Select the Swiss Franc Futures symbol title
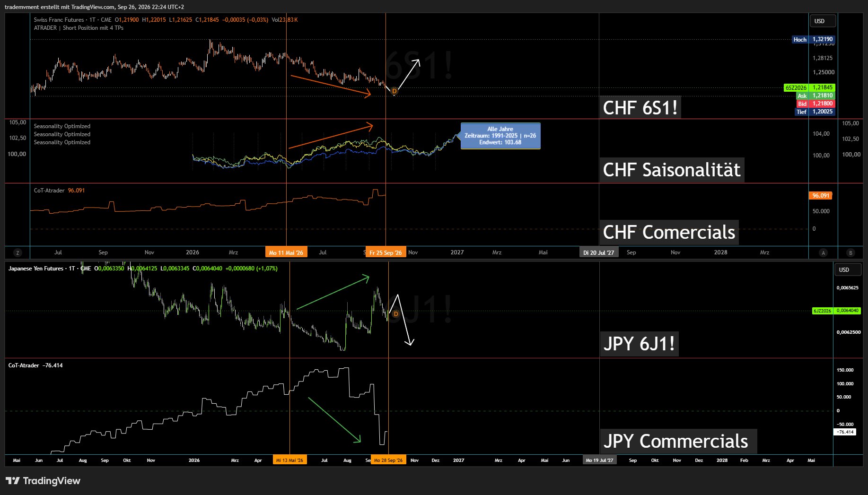 (59, 20)
